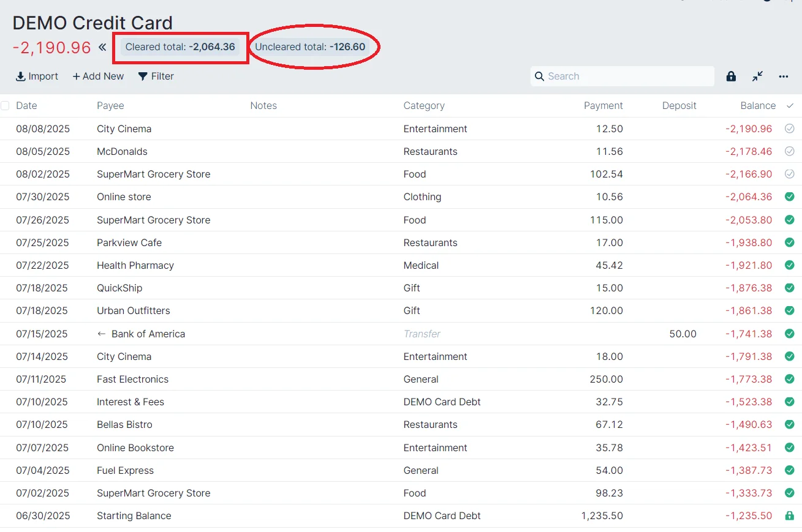Sort by the Date column header

pos(26,106)
